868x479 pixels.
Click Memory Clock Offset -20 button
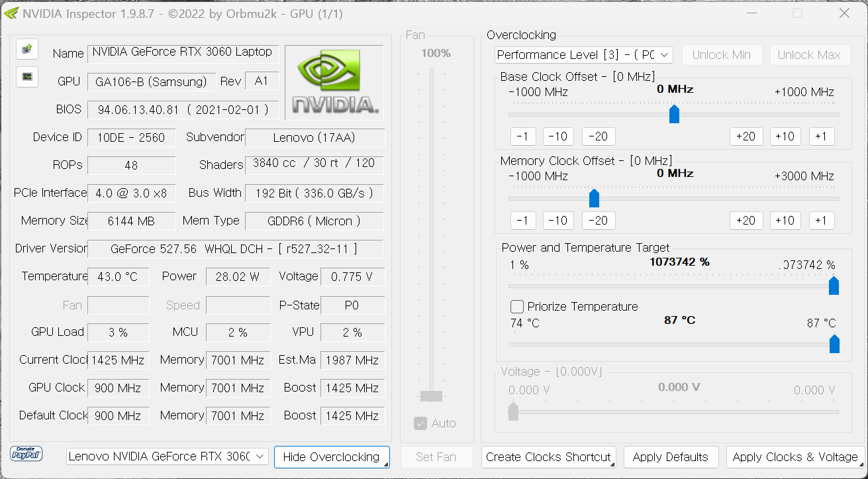coord(599,221)
